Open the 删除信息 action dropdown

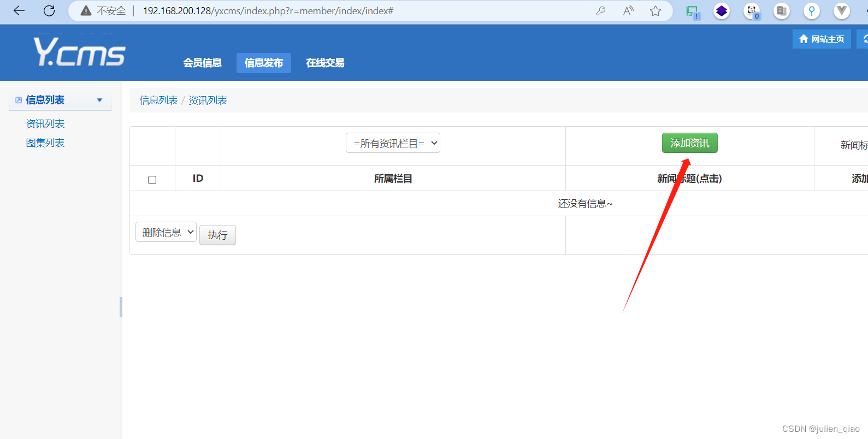point(166,232)
